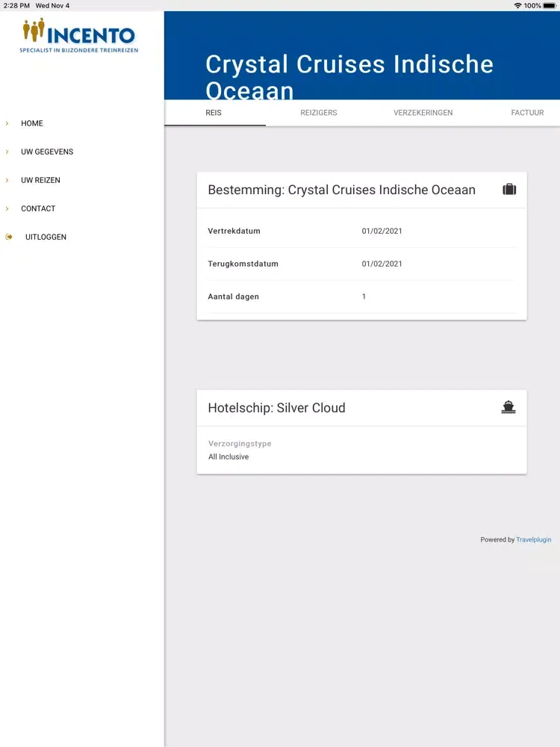Click the suitcase icon in Bestemming card

point(509,189)
